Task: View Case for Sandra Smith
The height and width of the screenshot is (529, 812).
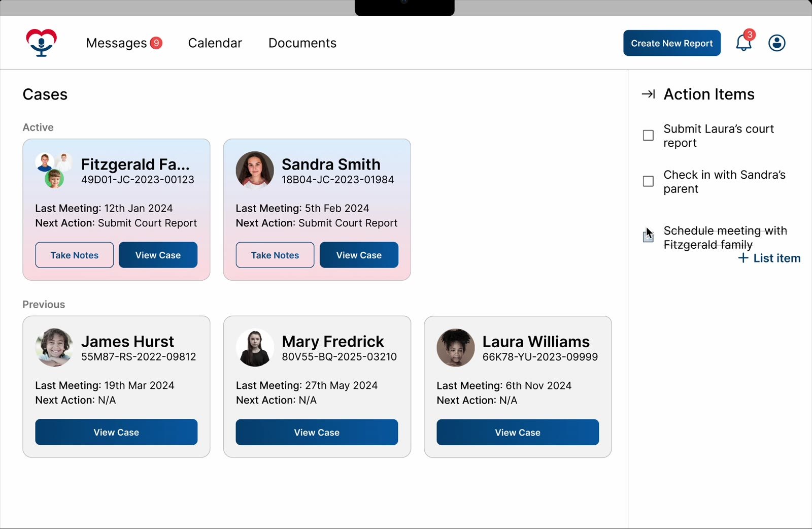Action: tap(359, 255)
